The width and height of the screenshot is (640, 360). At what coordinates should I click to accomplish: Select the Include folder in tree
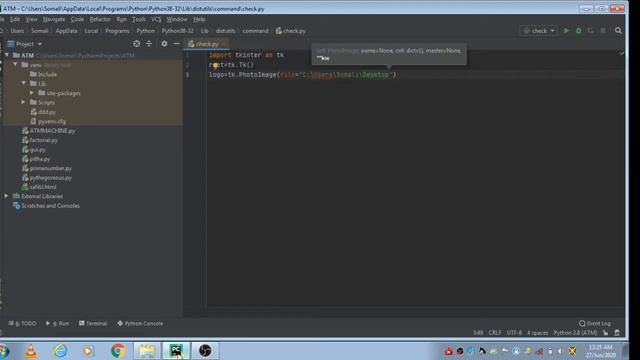(47, 74)
